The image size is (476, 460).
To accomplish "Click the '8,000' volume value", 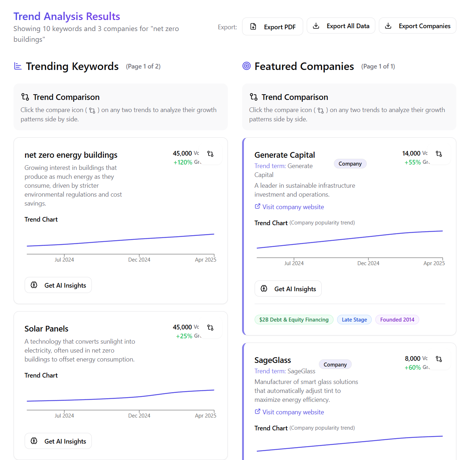I will coord(413,359).
